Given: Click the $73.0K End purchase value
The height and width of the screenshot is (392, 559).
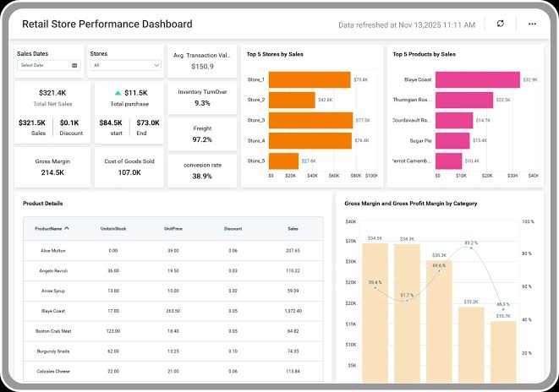Looking at the screenshot, I should coord(148,122).
